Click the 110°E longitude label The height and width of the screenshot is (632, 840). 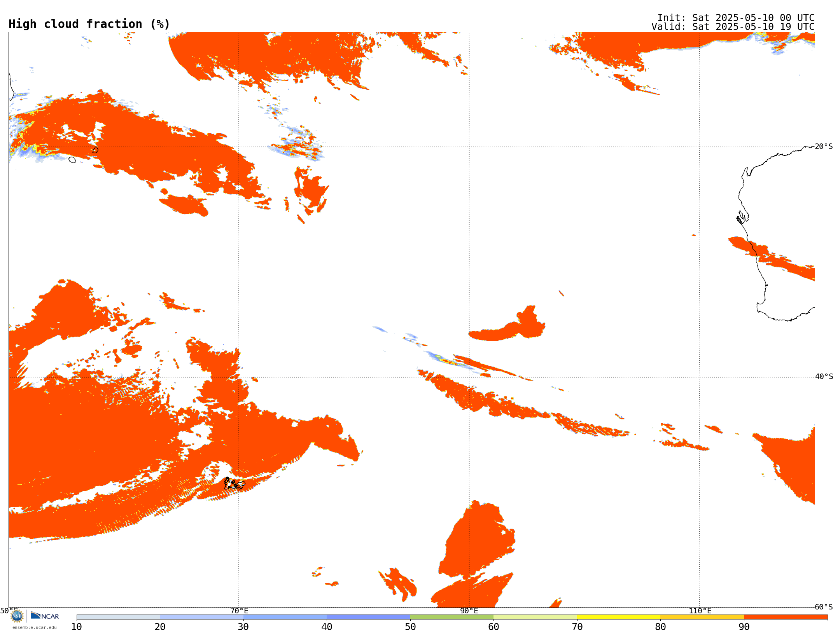coord(700,611)
